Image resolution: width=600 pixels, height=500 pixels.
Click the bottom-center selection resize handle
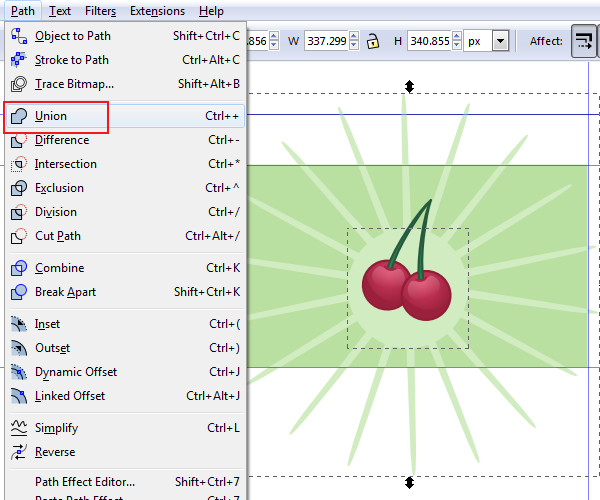[x=409, y=483]
